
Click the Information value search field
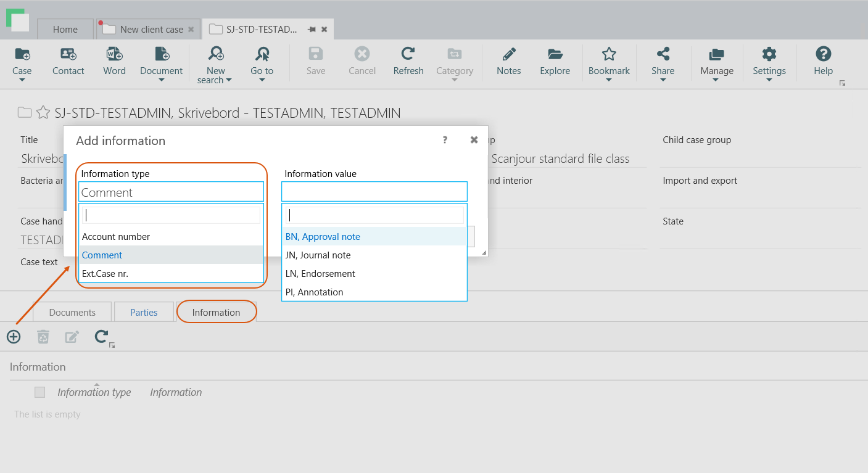(374, 215)
